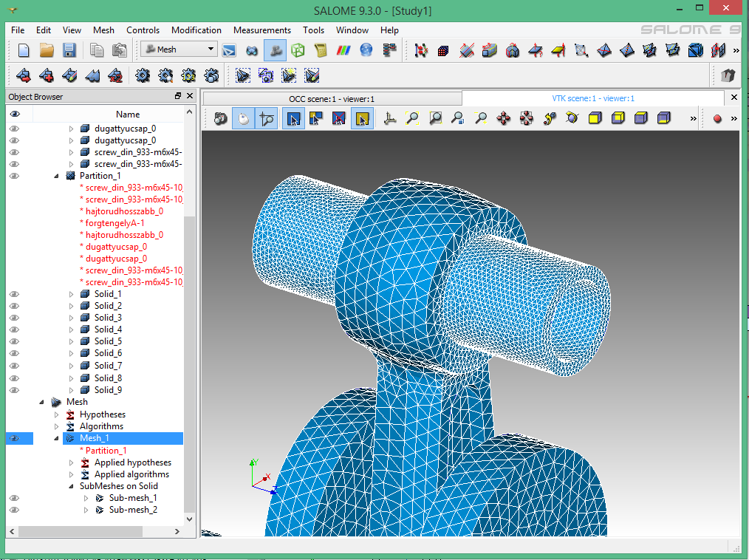Click the Front view cube icon
The height and width of the screenshot is (560, 749).
(x=595, y=118)
